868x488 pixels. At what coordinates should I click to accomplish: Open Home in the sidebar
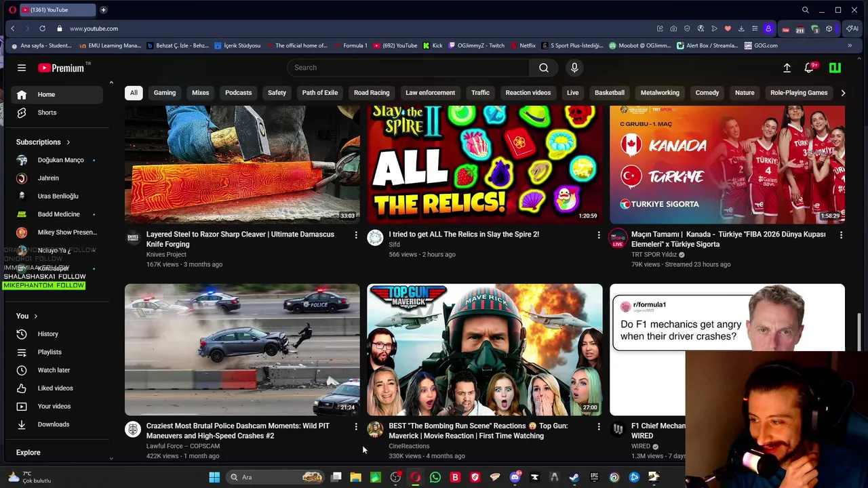coord(56,95)
